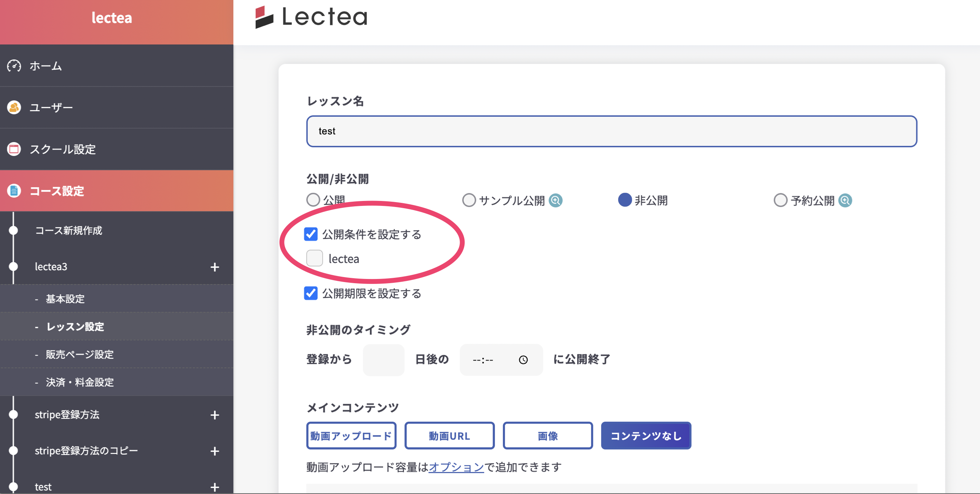Uncheck 公開条件を設定する checkbox
This screenshot has height=494, width=980.
(311, 234)
